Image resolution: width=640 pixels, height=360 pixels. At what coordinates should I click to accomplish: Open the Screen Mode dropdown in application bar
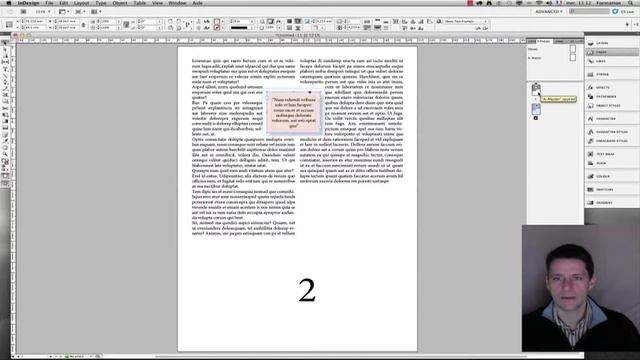pyautogui.click(x=80, y=12)
